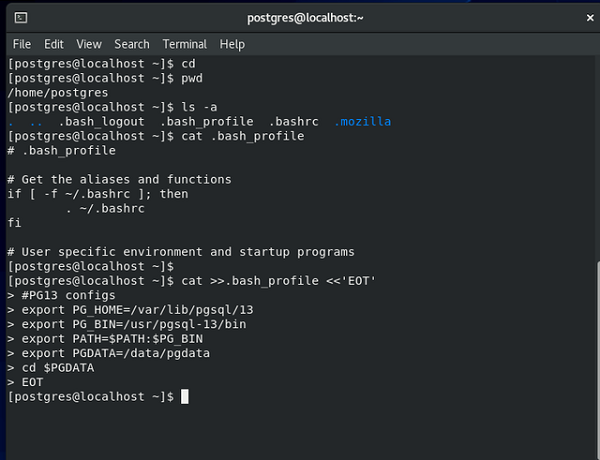The width and height of the screenshot is (600, 460).
Task: Click the 'export PATH=$PATH:$PG_BIN' line
Action: pos(112,339)
